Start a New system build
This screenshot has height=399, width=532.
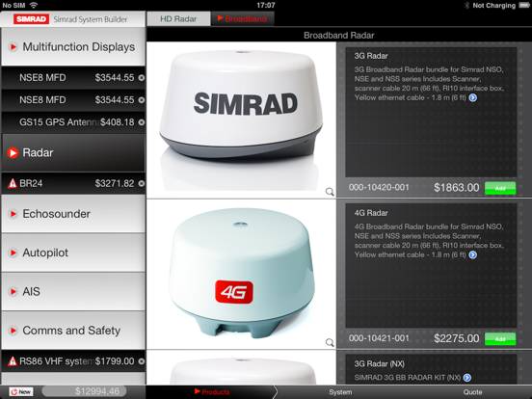pyautogui.click(x=21, y=392)
